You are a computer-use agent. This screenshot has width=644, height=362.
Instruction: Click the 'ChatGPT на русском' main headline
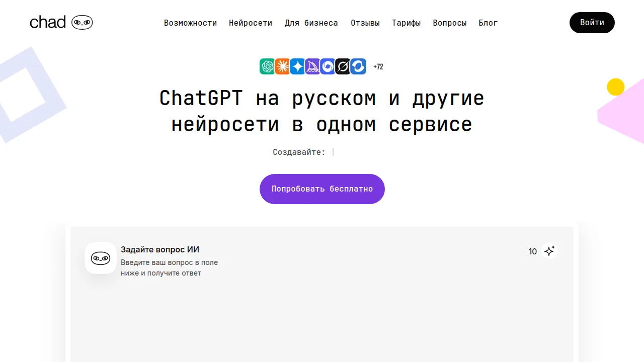[322, 111]
